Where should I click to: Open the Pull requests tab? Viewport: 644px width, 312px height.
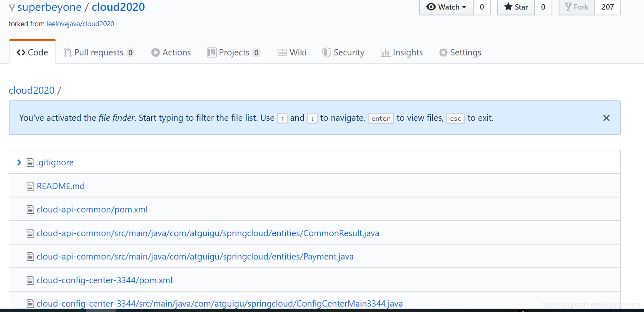pyautogui.click(x=99, y=52)
